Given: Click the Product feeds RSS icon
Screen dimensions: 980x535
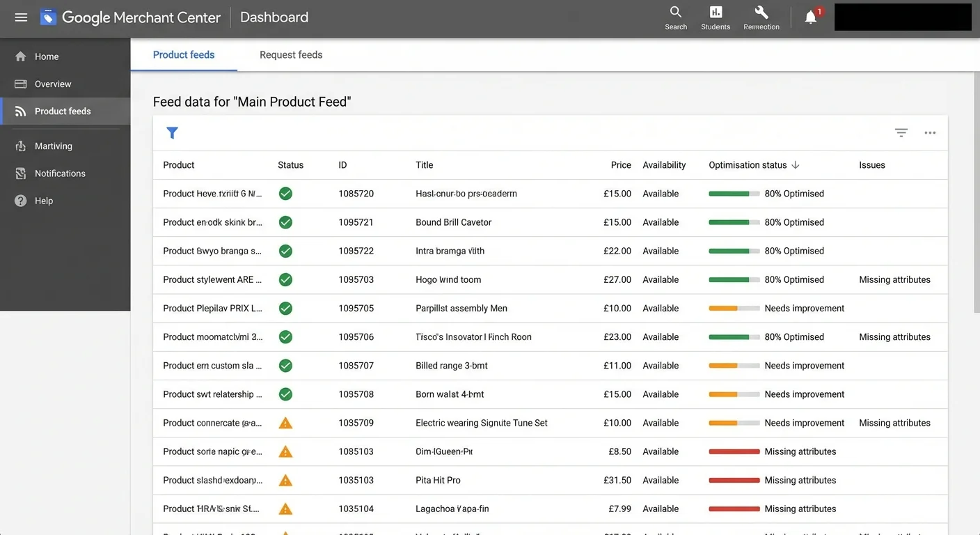Looking at the screenshot, I should 21,111.
